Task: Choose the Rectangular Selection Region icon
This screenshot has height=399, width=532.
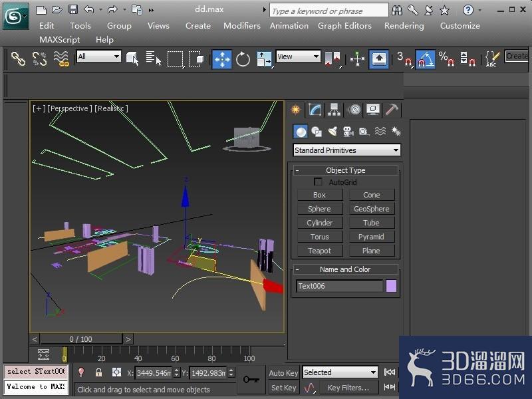Action: pyautogui.click(x=176, y=59)
